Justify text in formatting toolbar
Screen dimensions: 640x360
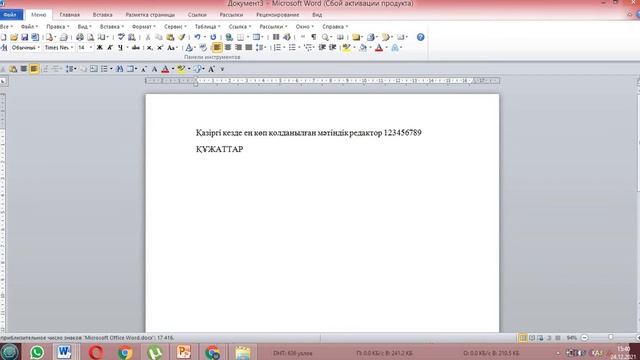click(x=249, y=48)
